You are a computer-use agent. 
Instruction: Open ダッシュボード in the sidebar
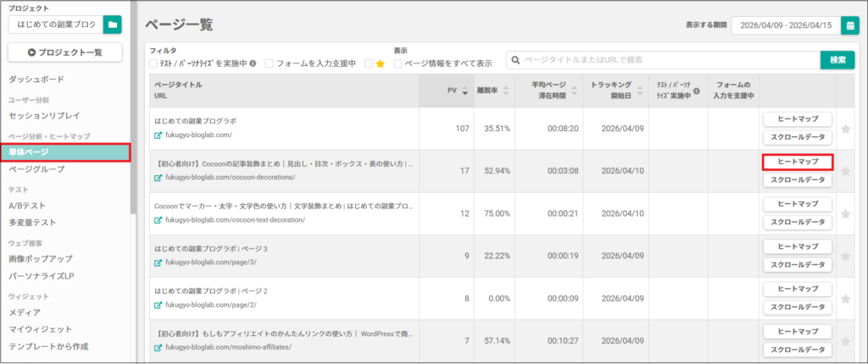coord(36,80)
